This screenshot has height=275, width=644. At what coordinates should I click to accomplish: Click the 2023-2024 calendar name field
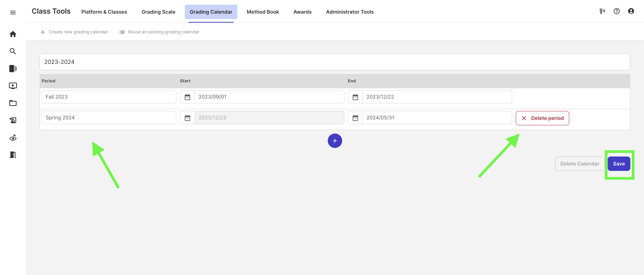tap(335, 62)
